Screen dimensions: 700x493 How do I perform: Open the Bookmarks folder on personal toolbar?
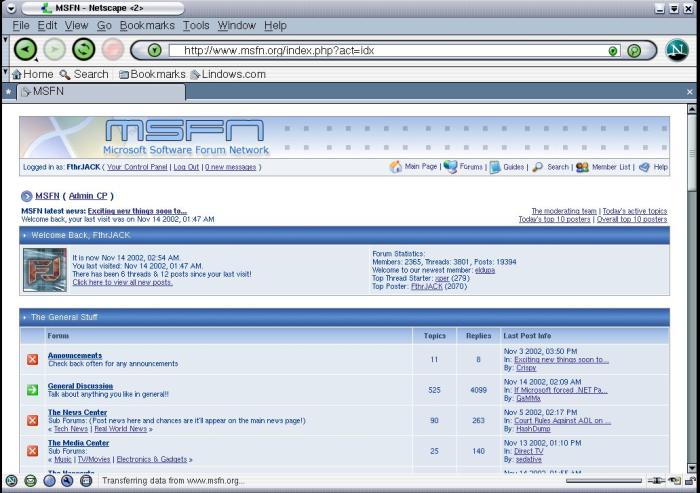pyautogui.click(x=152, y=74)
